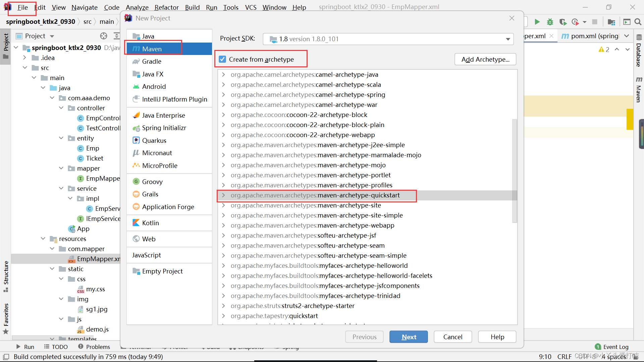Screen dimensions: 644x362
Task: Select Spring Initializr project type
Action: (169, 128)
